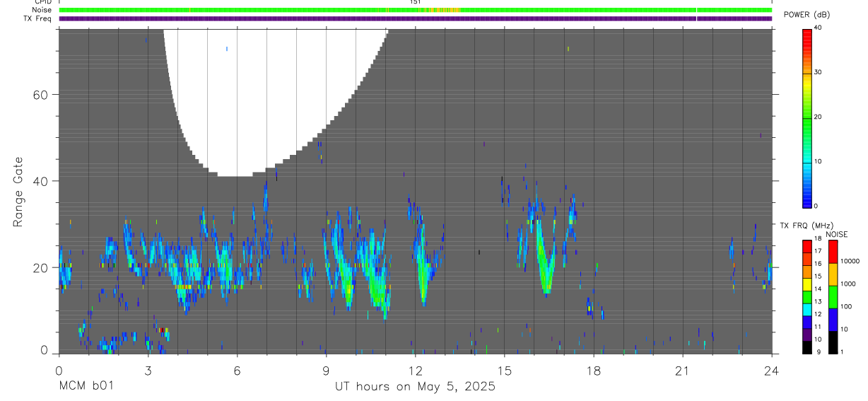The height and width of the screenshot is (401, 868).
Task: Select the 21 tick on the UT hours axis
Action: [682, 370]
